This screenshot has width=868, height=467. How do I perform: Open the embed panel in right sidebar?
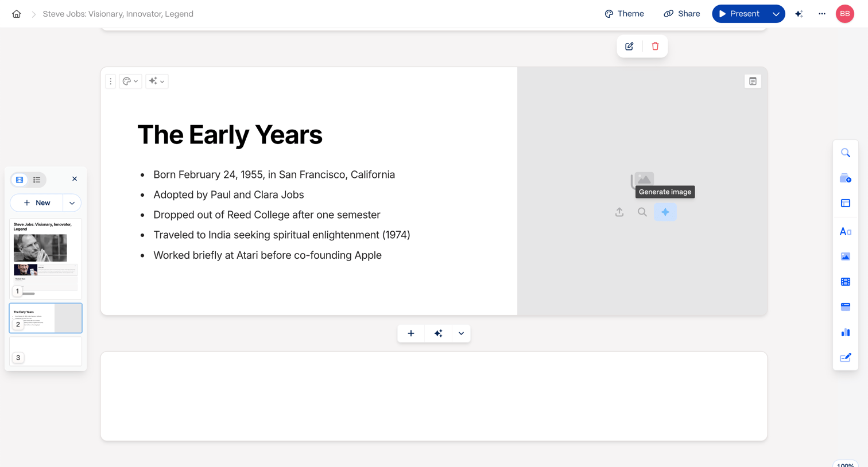tap(846, 307)
